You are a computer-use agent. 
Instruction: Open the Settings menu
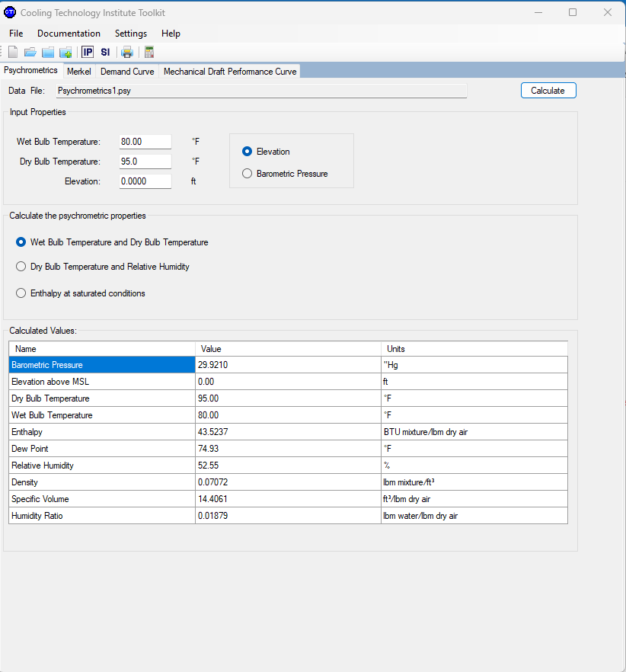click(131, 34)
